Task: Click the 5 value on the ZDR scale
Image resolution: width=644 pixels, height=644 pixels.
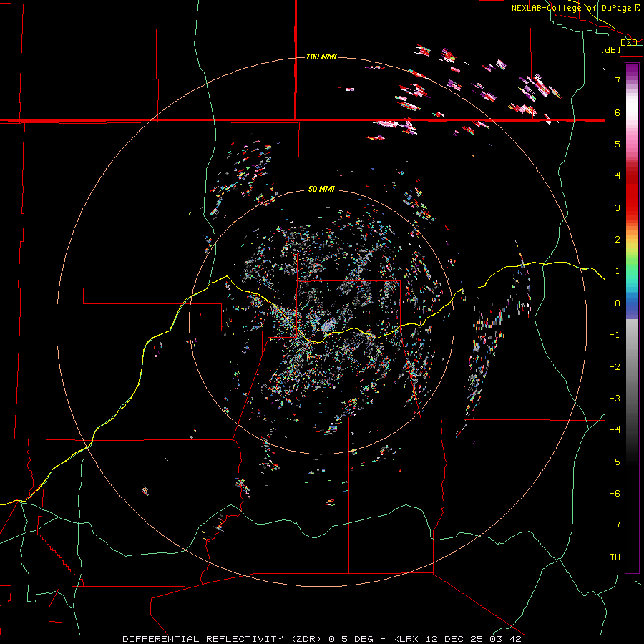Action: tap(618, 144)
